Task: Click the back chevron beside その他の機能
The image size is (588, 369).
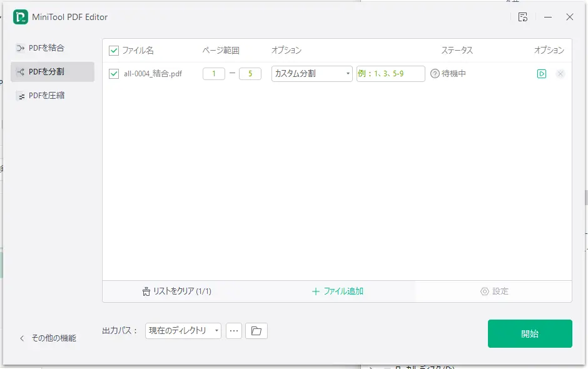Action: [x=22, y=338]
